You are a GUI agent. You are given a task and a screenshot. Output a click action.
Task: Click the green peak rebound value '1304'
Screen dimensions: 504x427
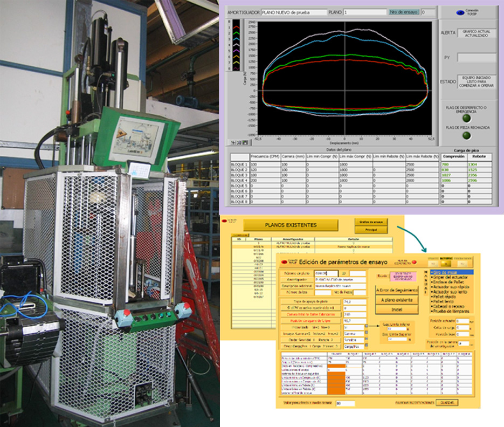click(473, 164)
